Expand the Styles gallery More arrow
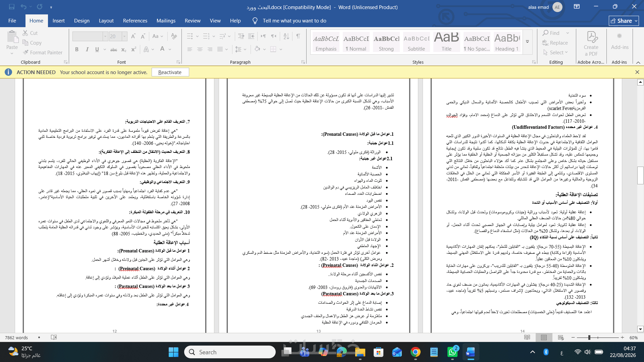 tap(527, 42)
